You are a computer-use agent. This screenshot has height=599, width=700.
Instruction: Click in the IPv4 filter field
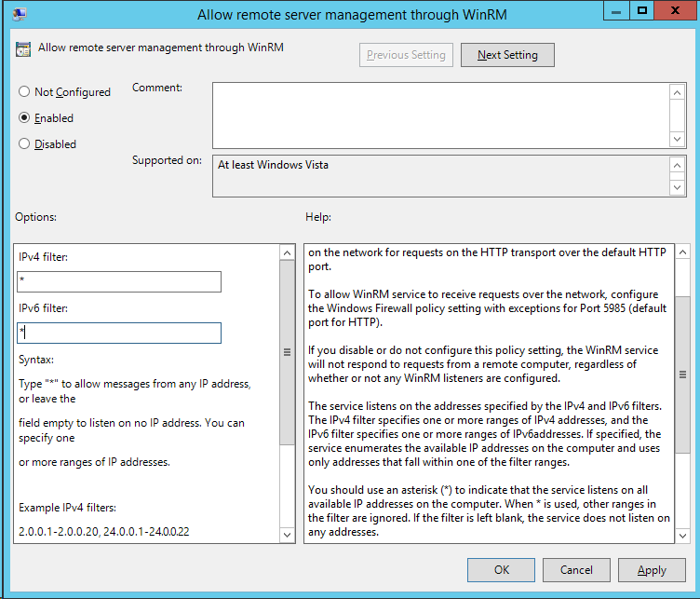pos(119,281)
